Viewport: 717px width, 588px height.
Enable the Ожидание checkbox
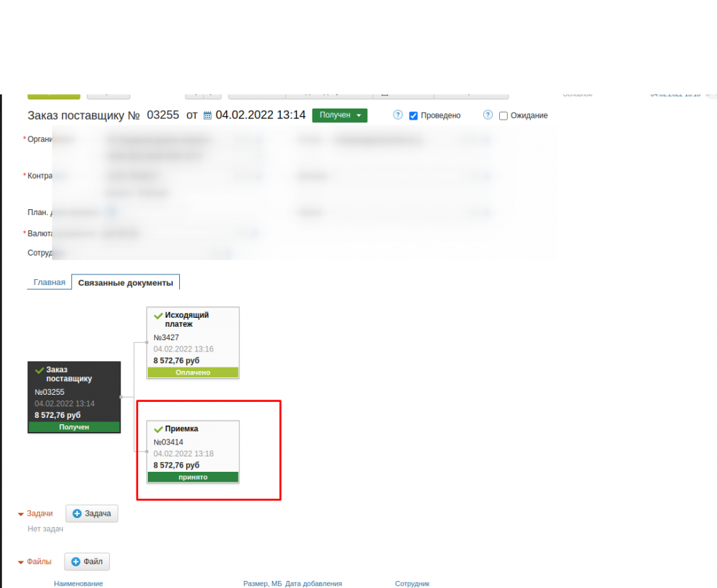tap(503, 116)
